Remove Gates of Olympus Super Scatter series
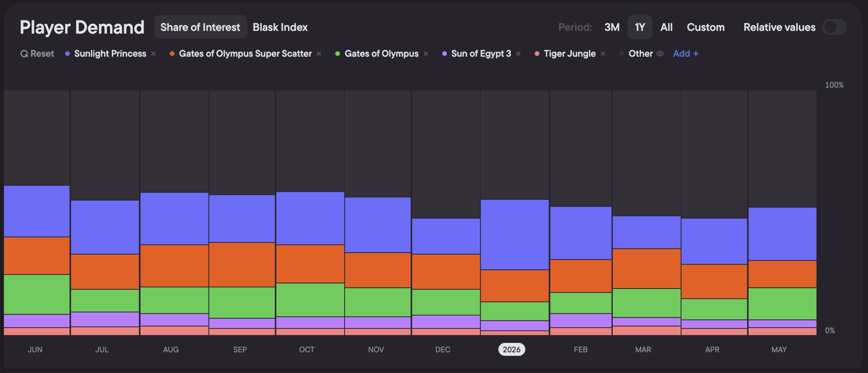Image resolution: width=868 pixels, height=373 pixels. 319,53
